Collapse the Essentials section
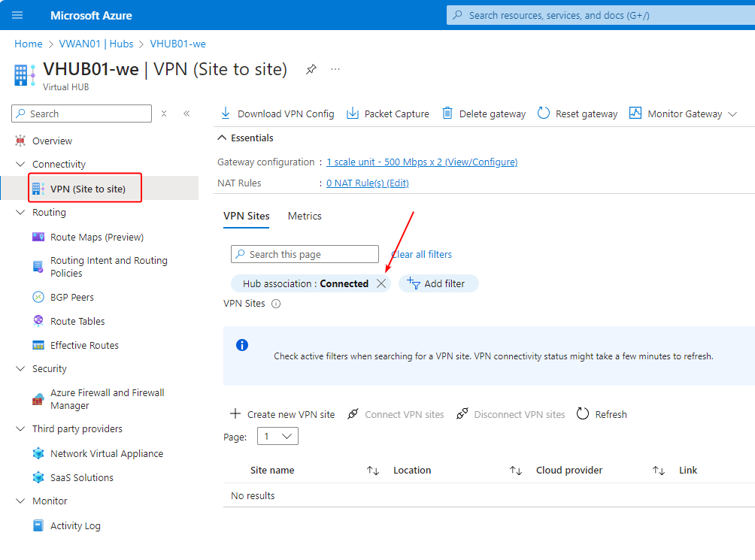Image resolution: width=755 pixels, height=560 pixels. tap(222, 138)
